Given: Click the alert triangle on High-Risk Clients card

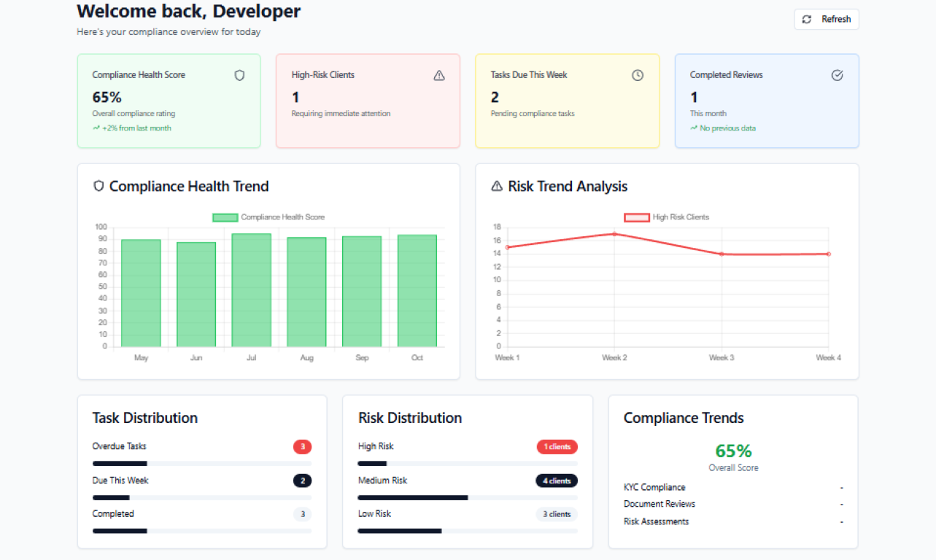Looking at the screenshot, I should pos(438,75).
